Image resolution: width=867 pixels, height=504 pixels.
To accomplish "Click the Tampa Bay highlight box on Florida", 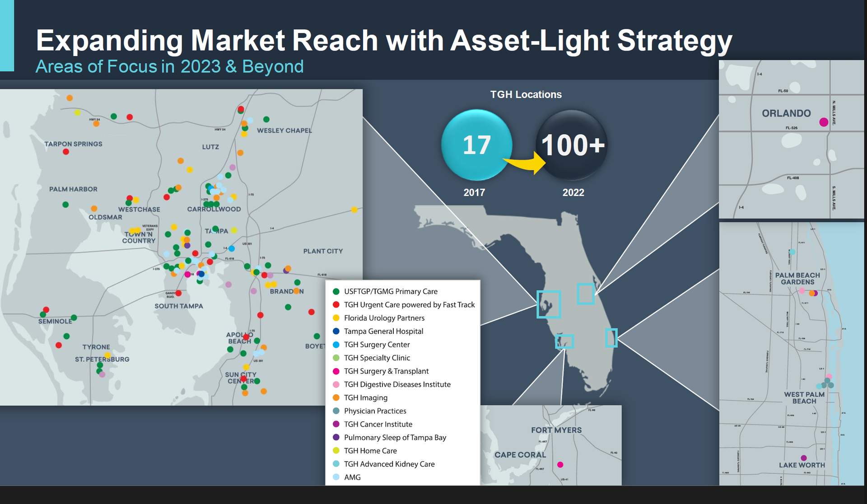I will coord(549,304).
